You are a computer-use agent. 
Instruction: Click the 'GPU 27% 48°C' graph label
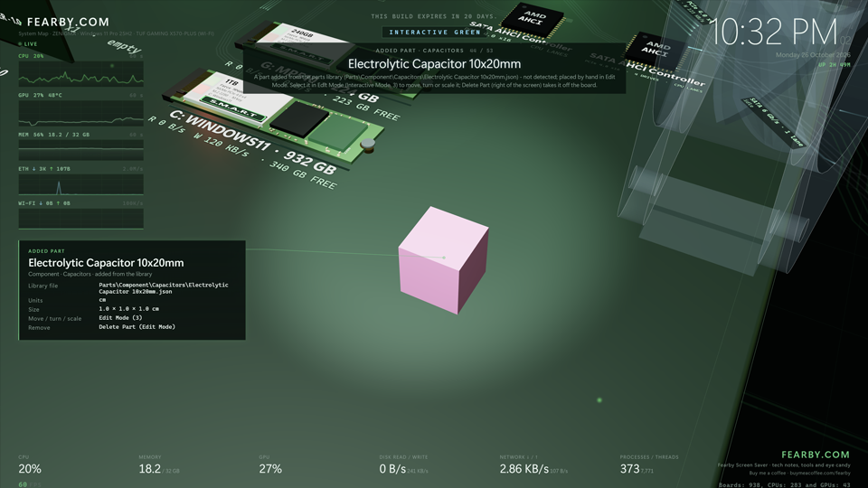pyautogui.click(x=40, y=95)
